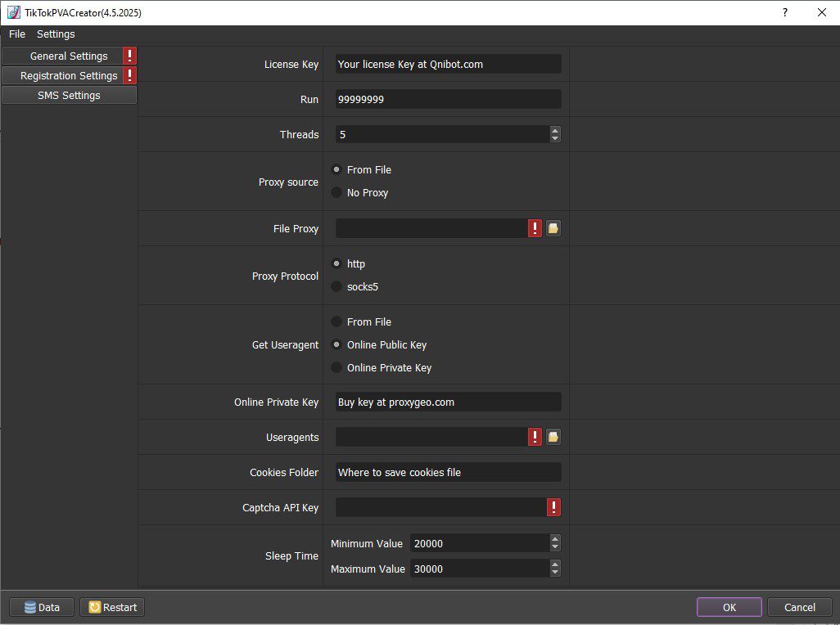This screenshot has width=840, height=625.
Task: Click the Cookies Folder input field
Action: pos(449,473)
